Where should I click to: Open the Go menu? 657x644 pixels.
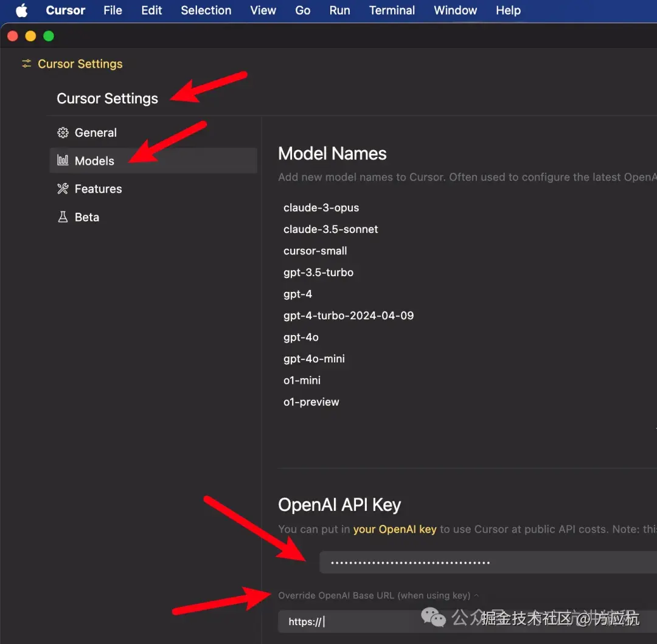click(302, 10)
